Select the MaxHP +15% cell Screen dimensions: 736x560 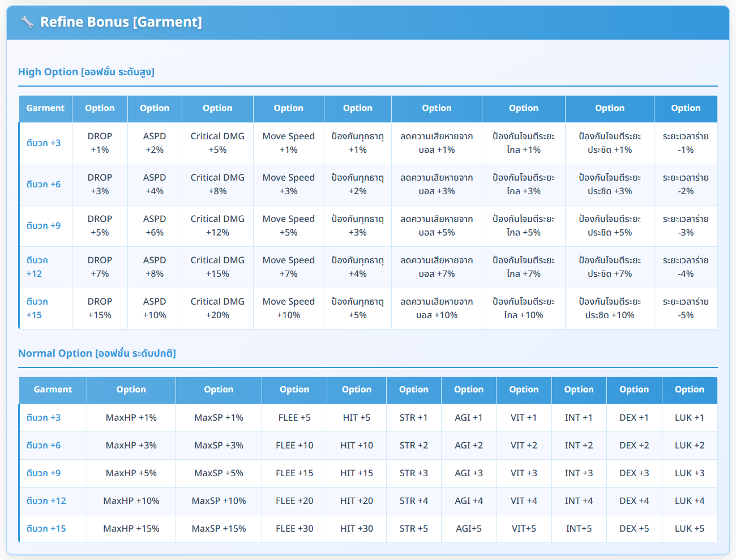(131, 528)
